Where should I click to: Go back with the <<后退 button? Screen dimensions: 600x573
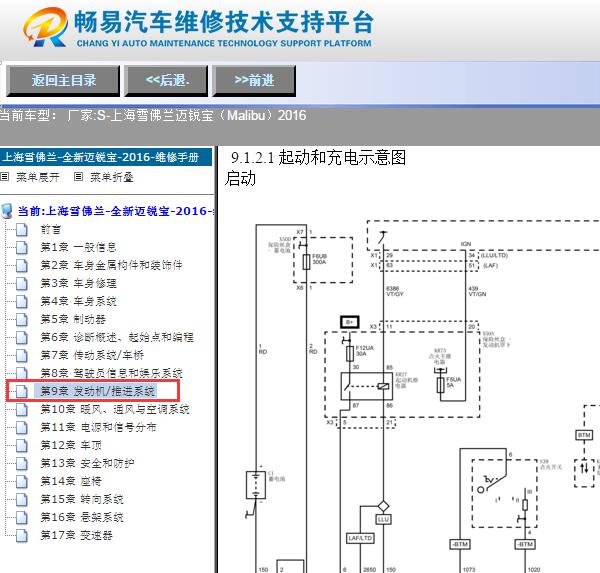(166, 80)
